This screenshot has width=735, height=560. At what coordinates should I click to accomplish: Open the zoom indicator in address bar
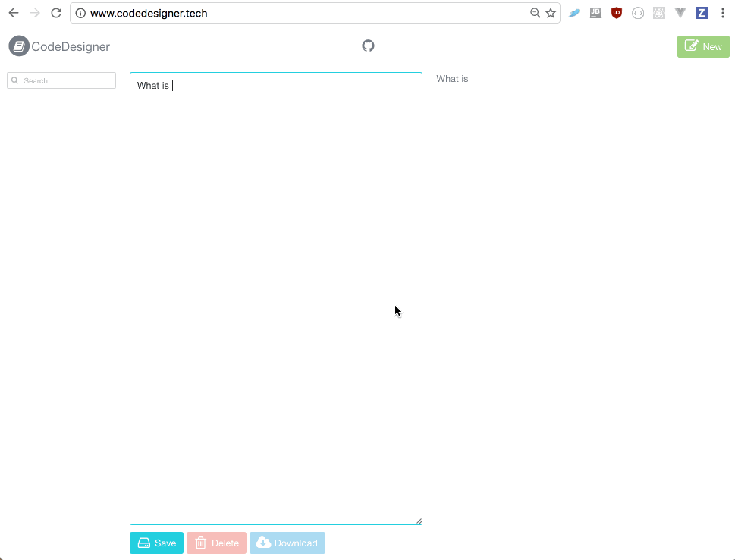(x=535, y=13)
